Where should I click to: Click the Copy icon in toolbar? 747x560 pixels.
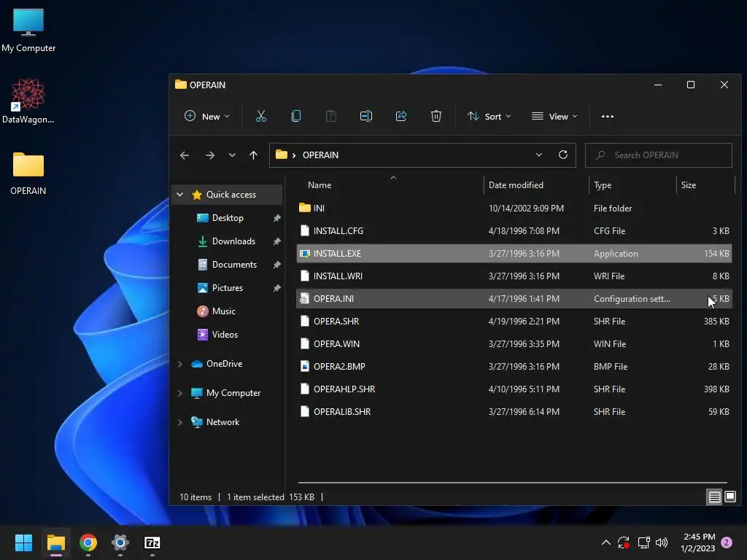(x=296, y=116)
